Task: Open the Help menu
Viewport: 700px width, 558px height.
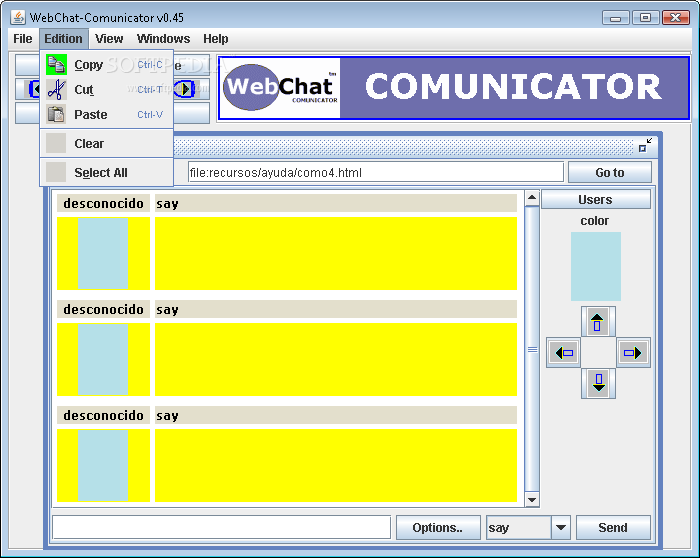Action: pos(216,39)
